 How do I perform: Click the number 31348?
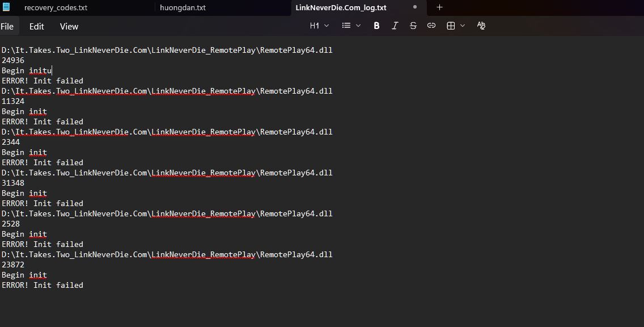pos(12,183)
